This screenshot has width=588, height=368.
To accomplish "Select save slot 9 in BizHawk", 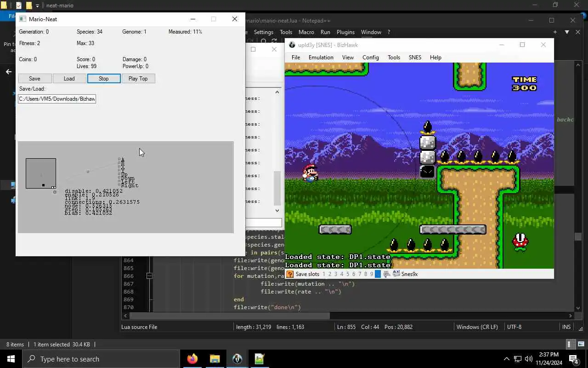I will click(x=372, y=274).
